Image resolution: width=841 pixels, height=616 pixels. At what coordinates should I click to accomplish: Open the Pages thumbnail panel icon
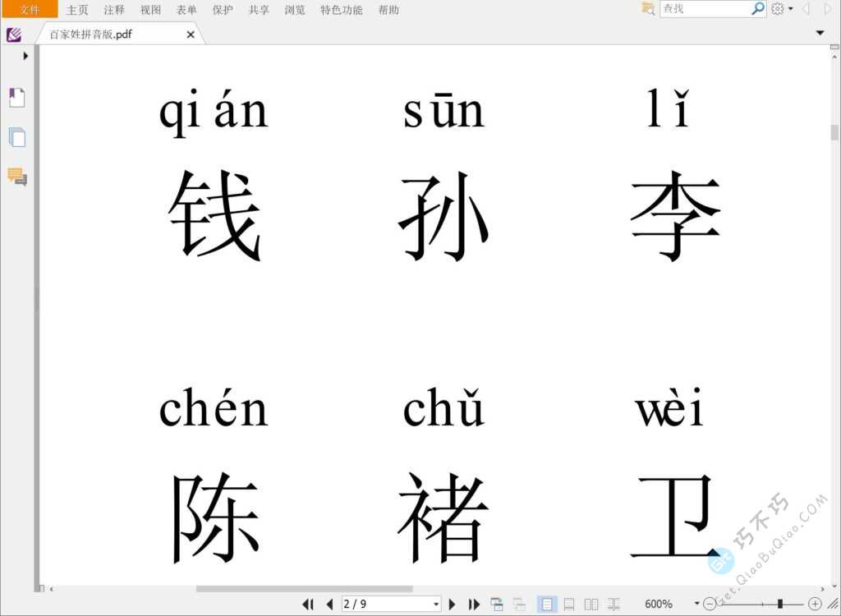pyautogui.click(x=16, y=137)
